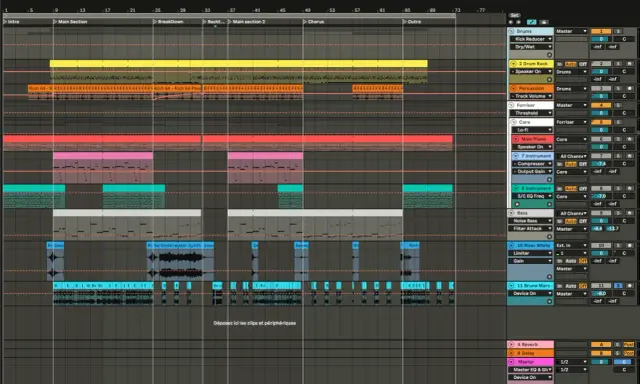
Task: Jump to the Chorus locator
Action: coord(313,22)
